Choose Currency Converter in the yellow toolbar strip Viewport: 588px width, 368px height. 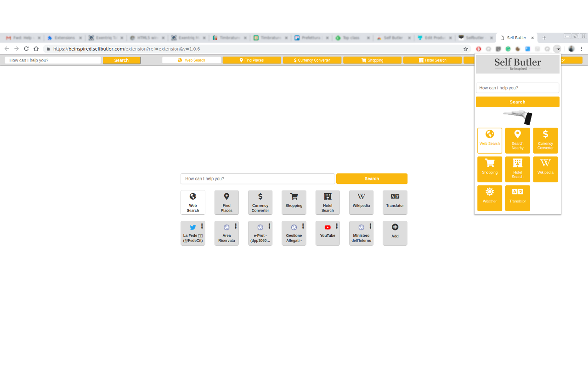pos(312,60)
